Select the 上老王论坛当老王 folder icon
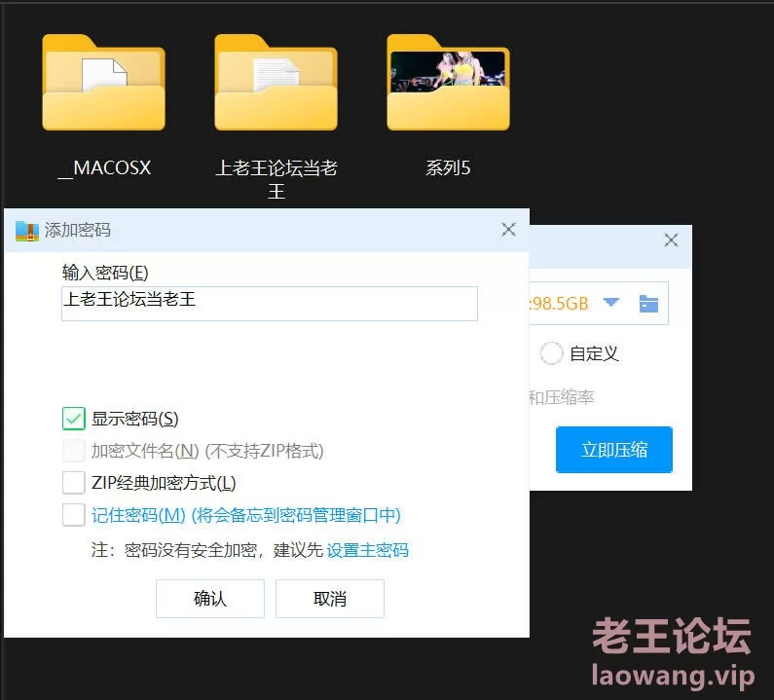The width and height of the screenshot is (774, 700). tap(276, 83)
